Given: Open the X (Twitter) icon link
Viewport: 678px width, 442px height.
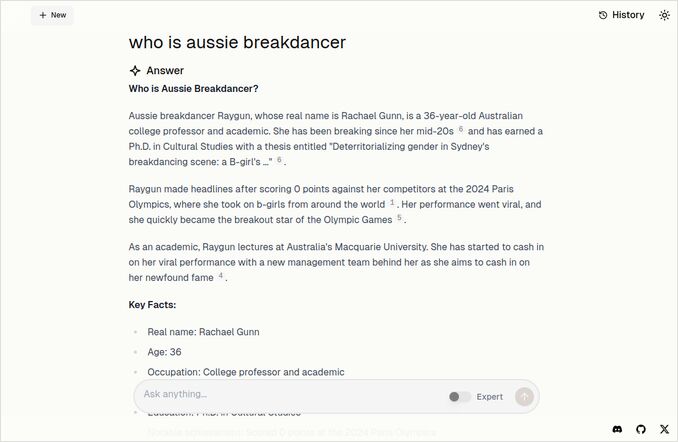Looking at the screenshot, I should coord(665,429).
